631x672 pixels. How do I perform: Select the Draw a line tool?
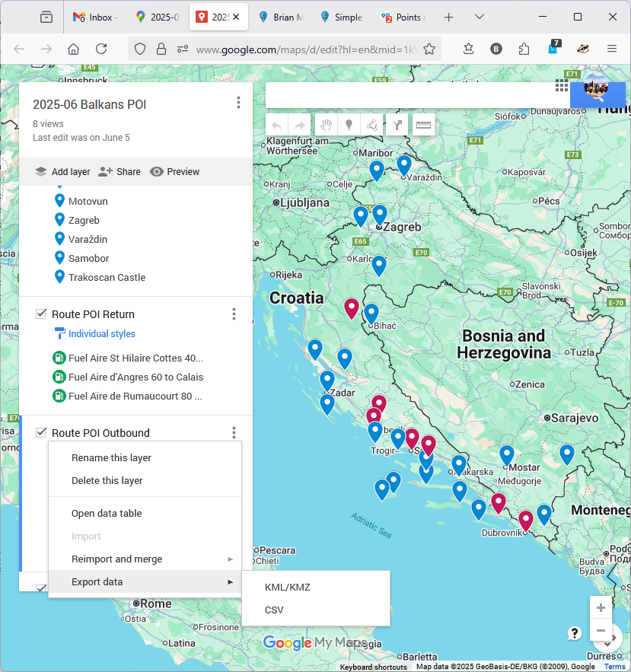click(x=371, y=125)
